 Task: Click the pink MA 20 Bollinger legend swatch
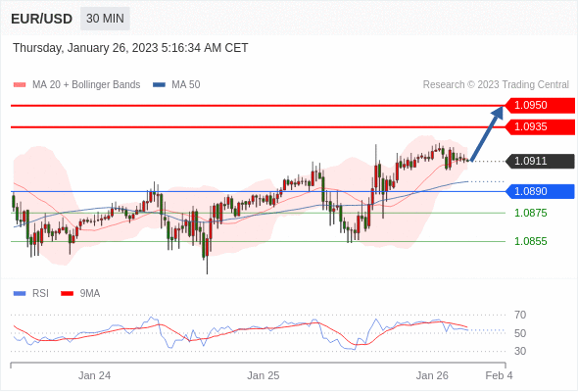[x=20, y=85]
